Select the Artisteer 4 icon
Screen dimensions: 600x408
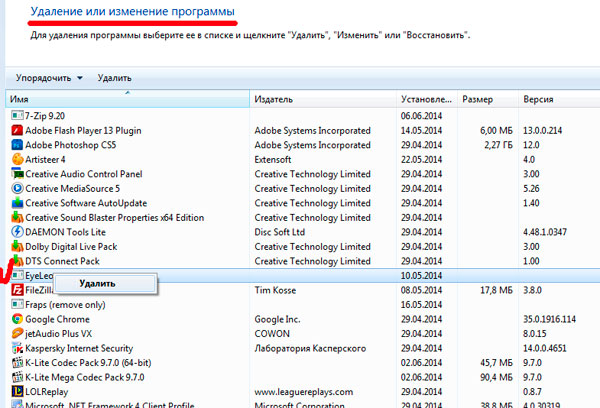click(17, 159)
